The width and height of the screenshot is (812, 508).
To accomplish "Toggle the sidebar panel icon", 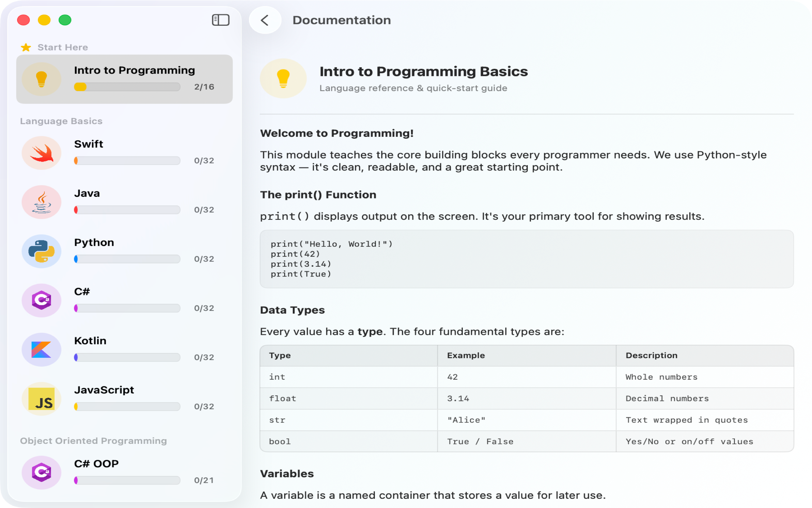I will (220, 20).
